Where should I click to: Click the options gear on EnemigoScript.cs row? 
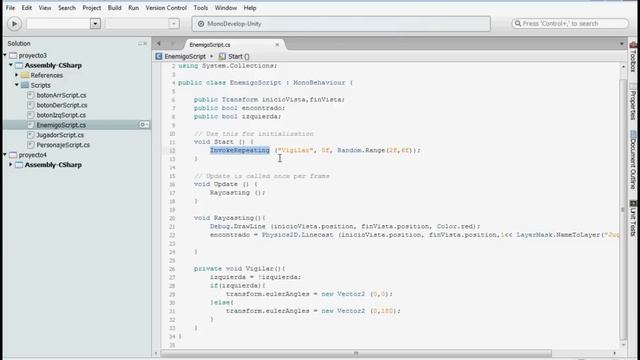(143, 124)
